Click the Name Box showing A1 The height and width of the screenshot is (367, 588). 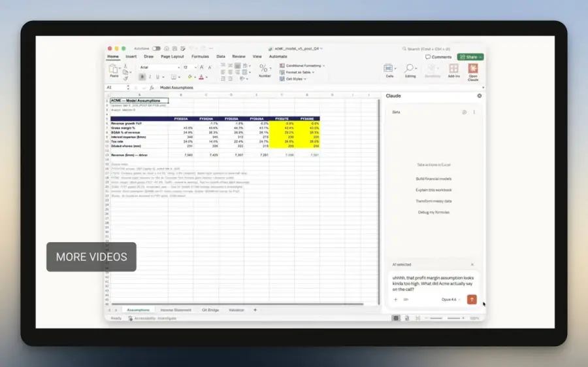[116, 88]
